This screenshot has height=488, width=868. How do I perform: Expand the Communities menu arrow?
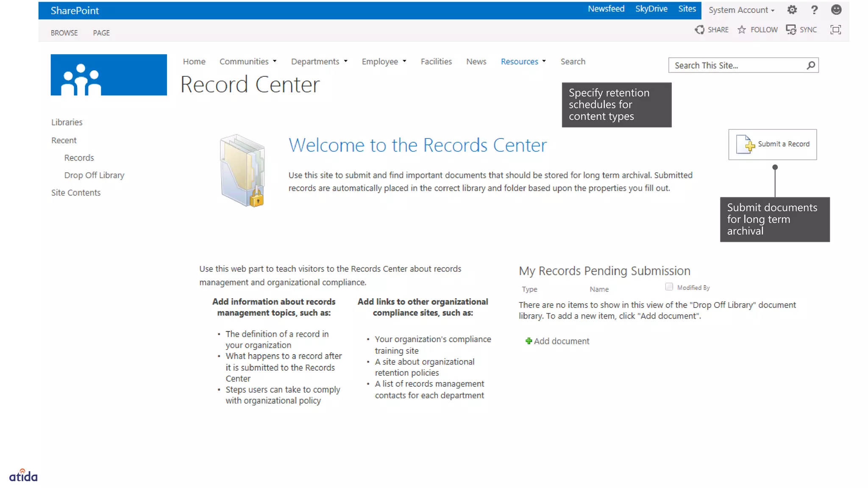click(x=275, y=61)
